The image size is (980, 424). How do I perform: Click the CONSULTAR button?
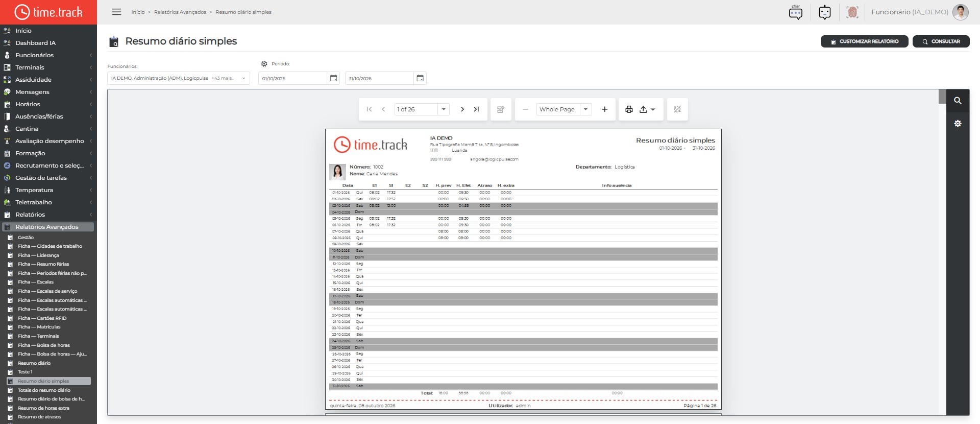(x=941, y=41)
